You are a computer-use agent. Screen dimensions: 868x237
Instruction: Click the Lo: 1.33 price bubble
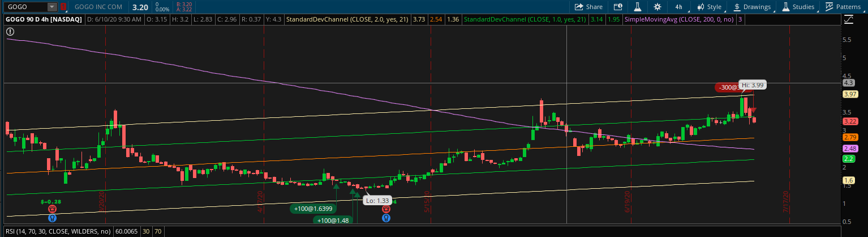coord(377,201)
